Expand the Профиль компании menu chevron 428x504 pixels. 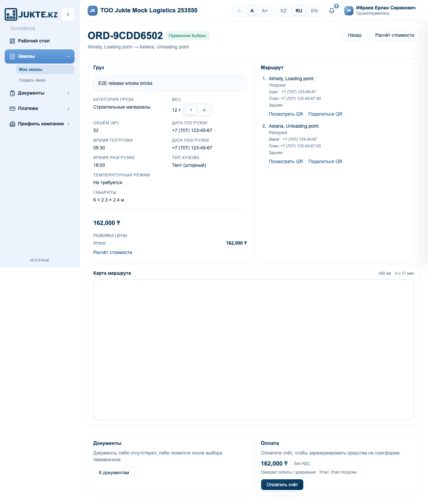(x=69, y=124)
